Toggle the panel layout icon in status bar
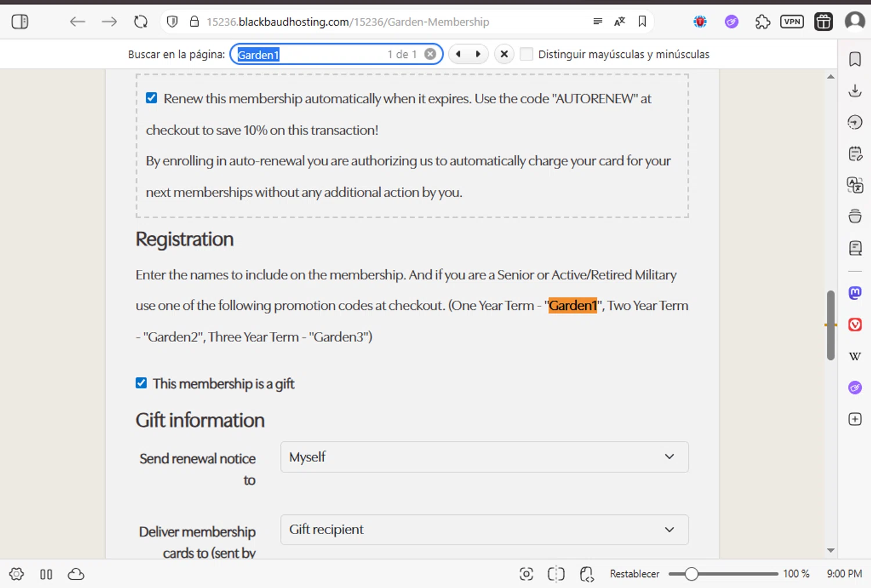This screenshot has width=871, height=588. coord(46,574)
